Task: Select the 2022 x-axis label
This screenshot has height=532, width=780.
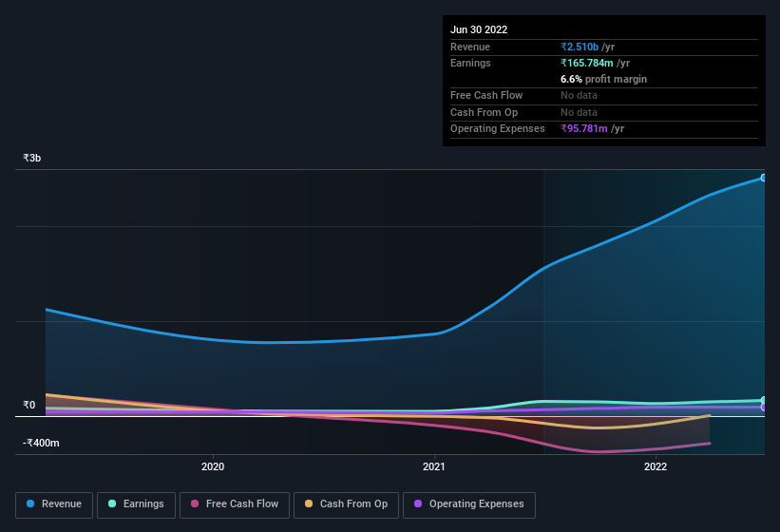Action: [656, 466]
